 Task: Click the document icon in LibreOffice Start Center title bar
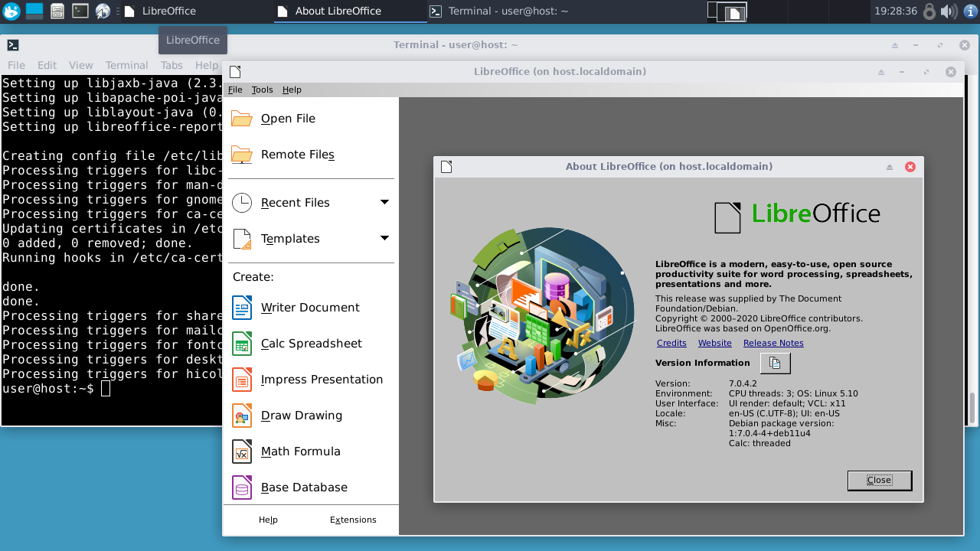coord(235,72)
